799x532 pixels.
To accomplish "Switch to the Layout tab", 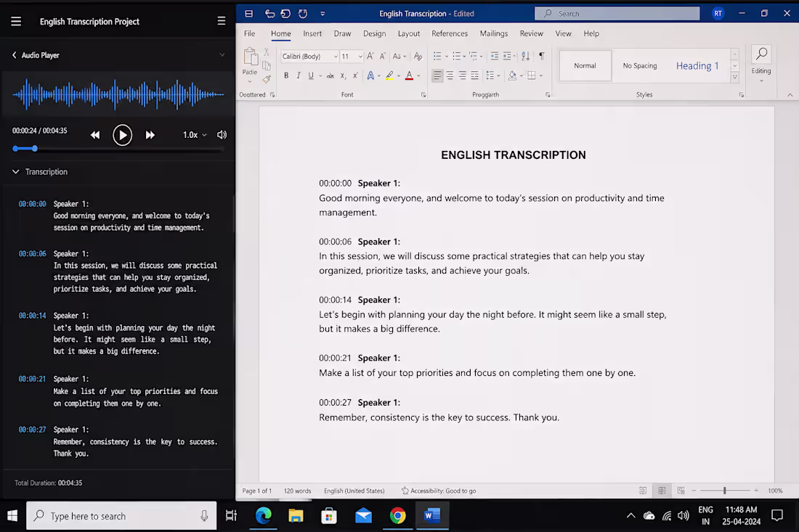I will (x=409, y=33).
